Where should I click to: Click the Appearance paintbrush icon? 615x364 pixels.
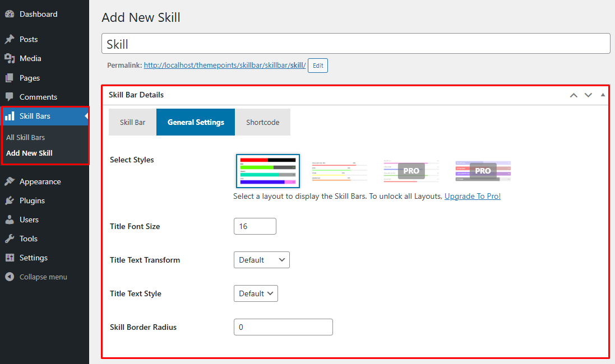pyautogui.click(x=10, y=181)
